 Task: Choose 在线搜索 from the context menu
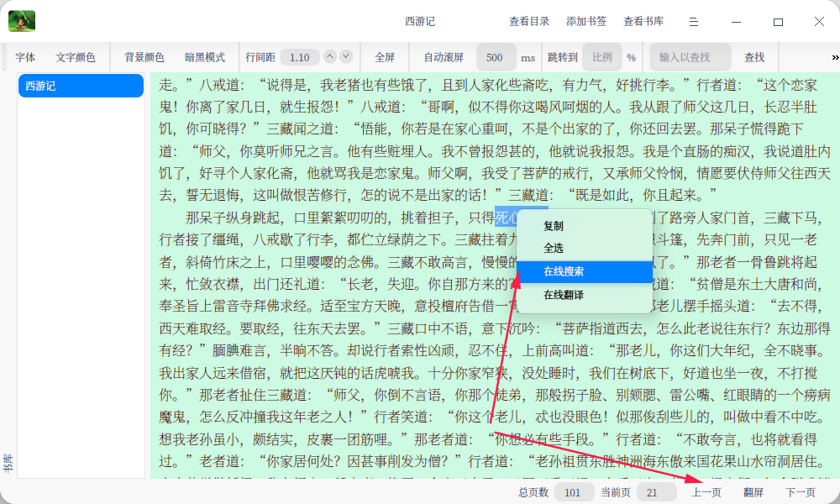pyautogui.click(x=585, y=271)
